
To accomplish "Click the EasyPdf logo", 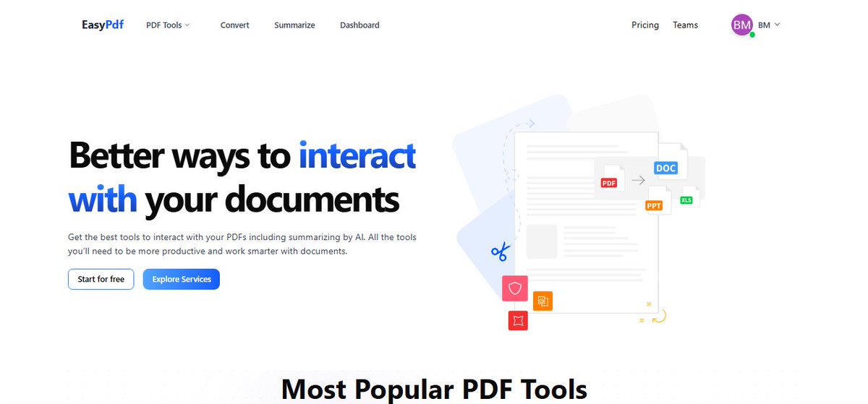I will [x=103, y=25].
